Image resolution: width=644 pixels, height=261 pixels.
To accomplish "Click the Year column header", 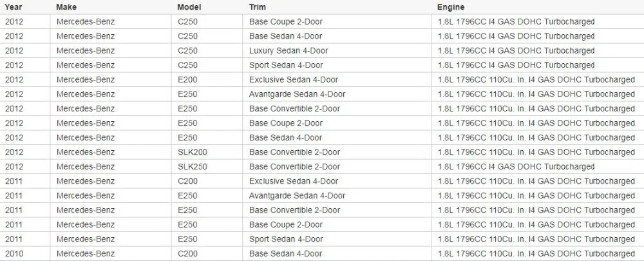I will tap(14, 7).
